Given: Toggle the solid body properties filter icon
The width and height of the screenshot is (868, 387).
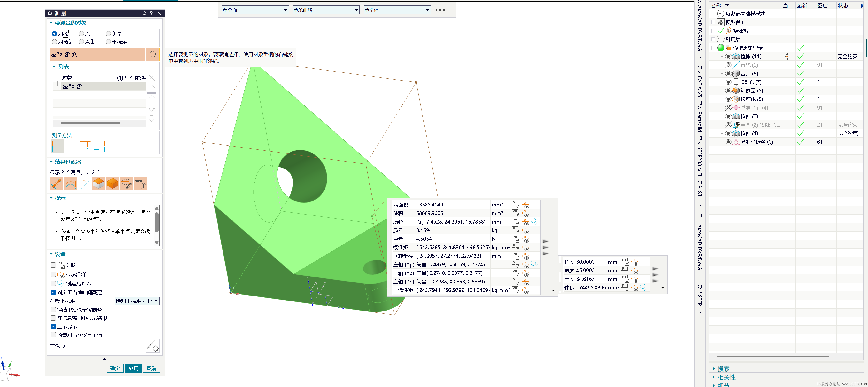Looking at the screenshot, I should click(112, 184).
